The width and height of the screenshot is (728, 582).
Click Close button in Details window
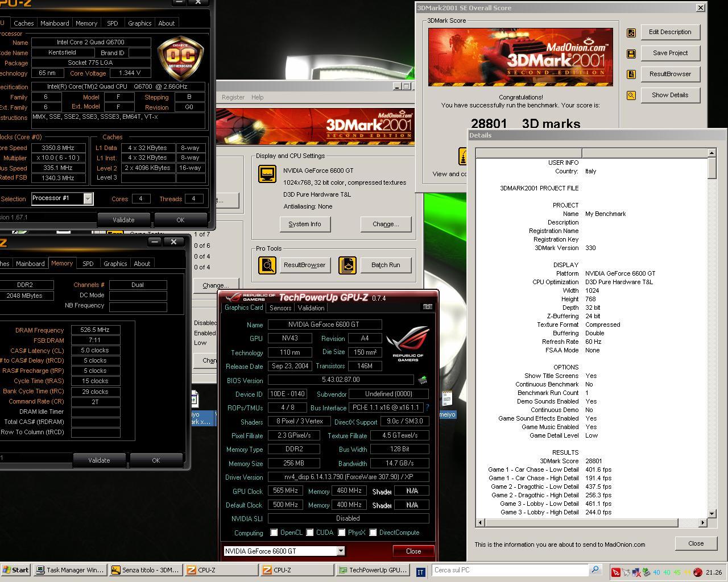click(696, 543)
